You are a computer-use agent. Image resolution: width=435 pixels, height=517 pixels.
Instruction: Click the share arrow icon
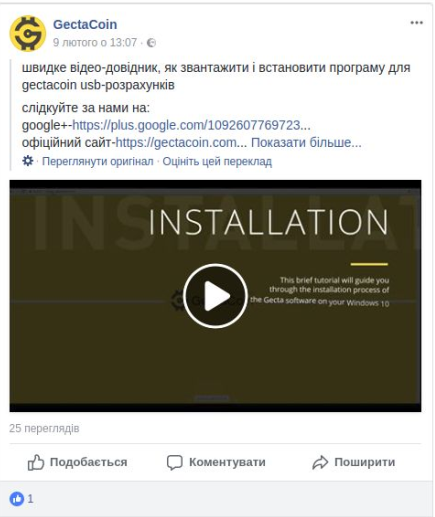(x=320, y=463)
